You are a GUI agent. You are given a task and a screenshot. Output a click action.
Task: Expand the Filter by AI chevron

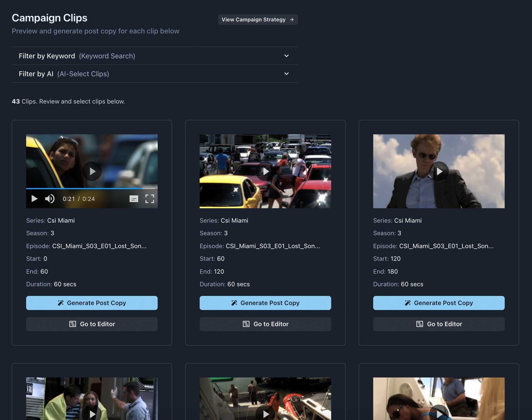click(x=287, y=74)
